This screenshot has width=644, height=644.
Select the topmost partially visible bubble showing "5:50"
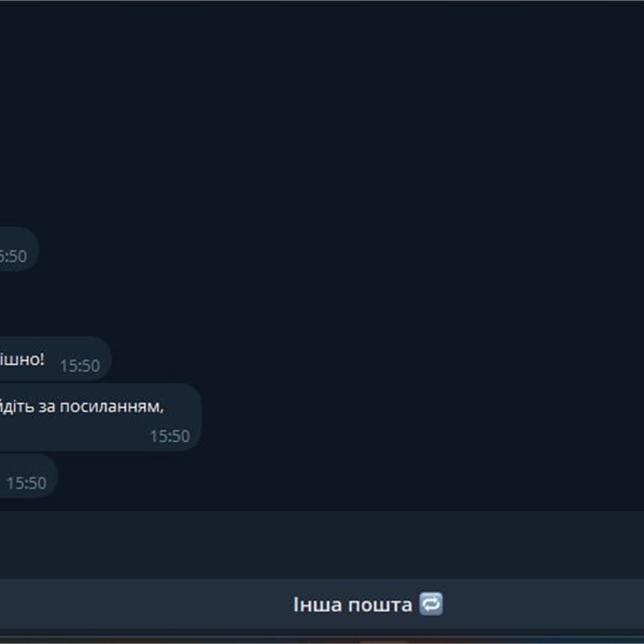pos(19,249)
